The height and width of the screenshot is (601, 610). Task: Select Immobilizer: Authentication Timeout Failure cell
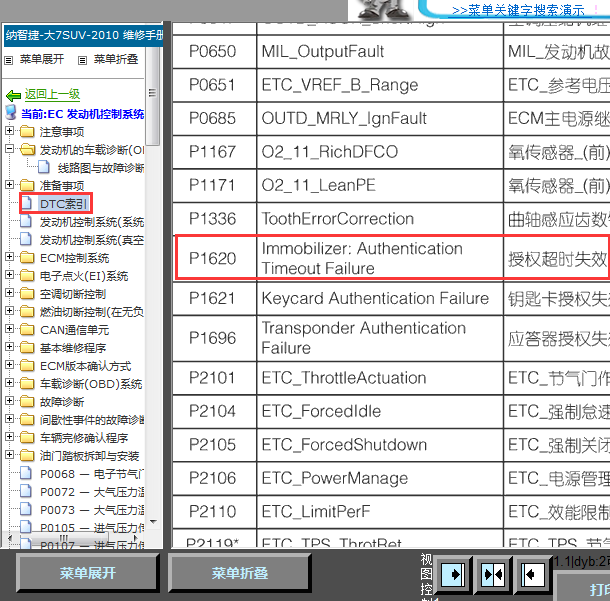pos(380,258)
